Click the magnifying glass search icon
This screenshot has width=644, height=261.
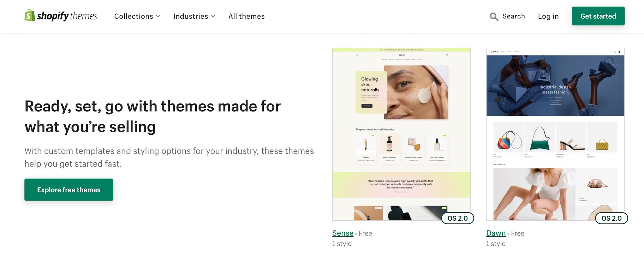pyautogui.click(x=494, y=17)
